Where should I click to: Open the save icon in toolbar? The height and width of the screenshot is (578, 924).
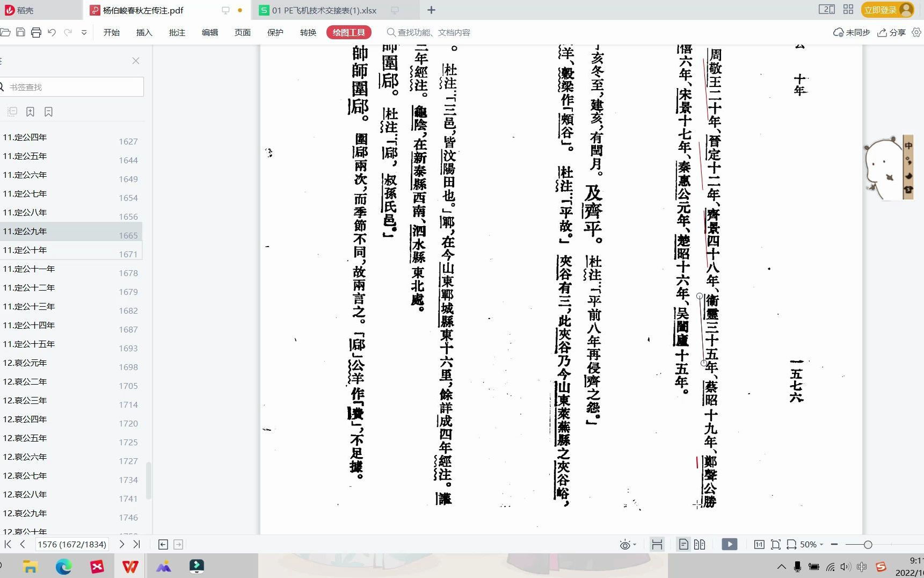coord(20,32)
